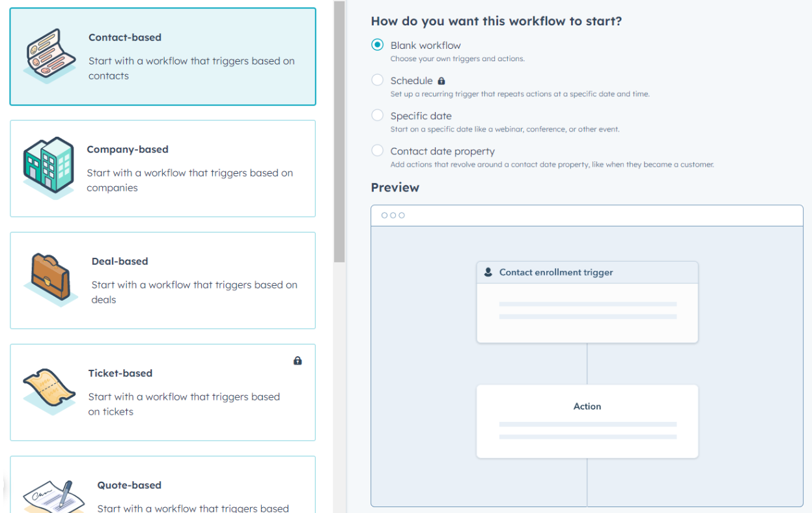Click the lock icon on Ticket-based card
This screenshot has width=812, height=513.
pos(298,361)
